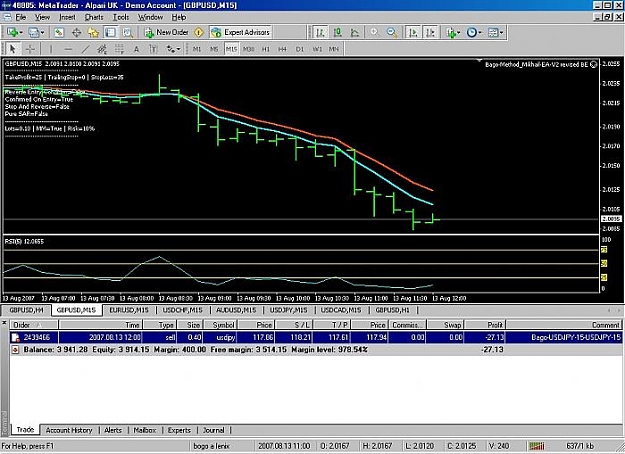Screen dimensions: 625x454
Task: Sort orders by Comment column header
Action: 564,325
